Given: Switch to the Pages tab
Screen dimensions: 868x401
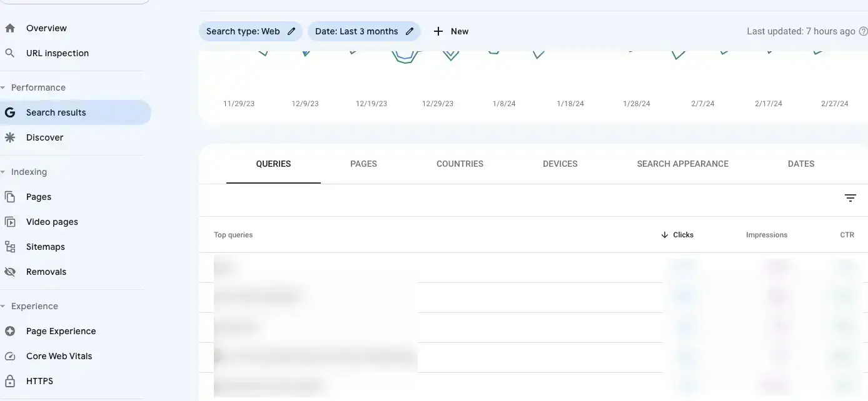Looking at the screenshot, I should (x=363, y=164).
